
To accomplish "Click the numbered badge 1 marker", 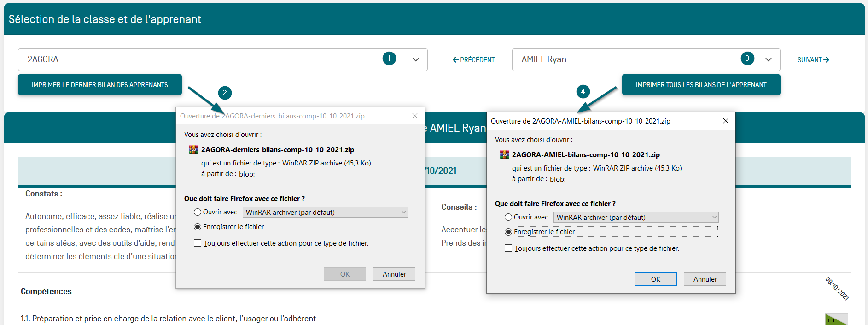I will 389,59.
